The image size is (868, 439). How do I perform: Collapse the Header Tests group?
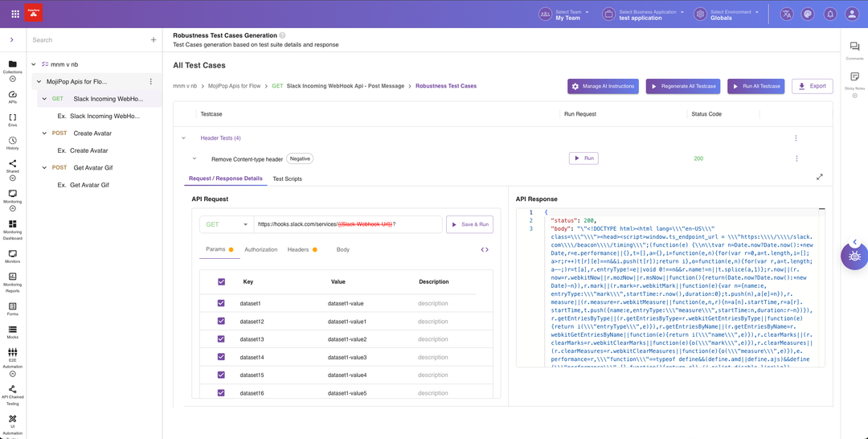coord(183,138)
